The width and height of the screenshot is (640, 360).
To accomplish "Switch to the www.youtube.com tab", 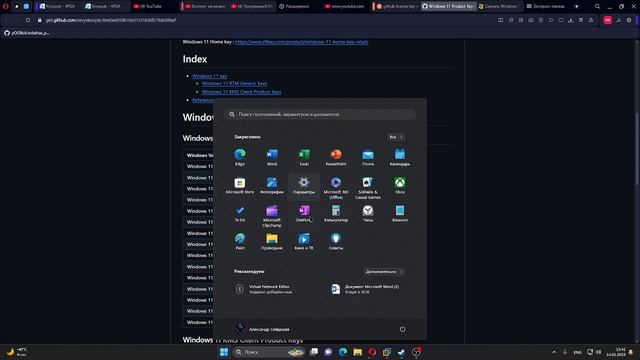I will tap(344, 6).
